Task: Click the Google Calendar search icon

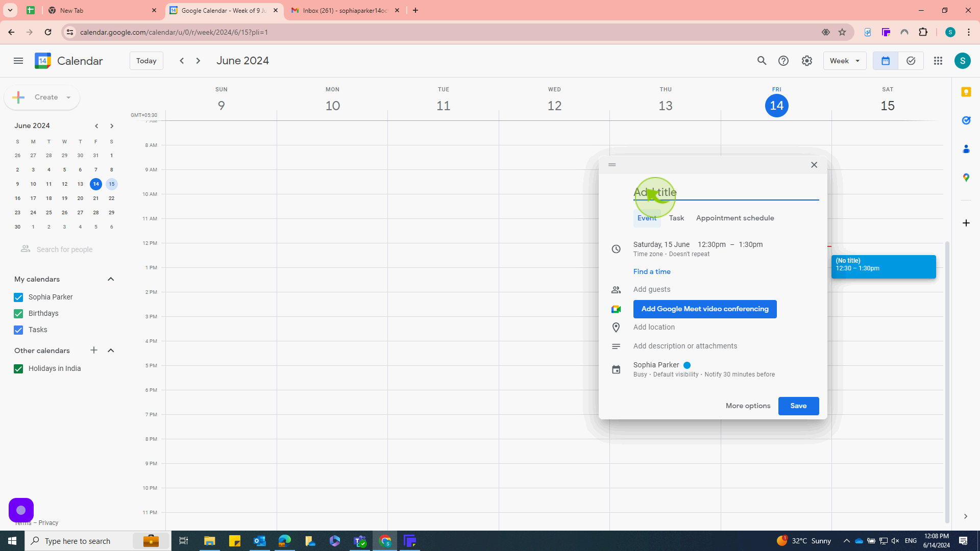Action: click(762, 61)
